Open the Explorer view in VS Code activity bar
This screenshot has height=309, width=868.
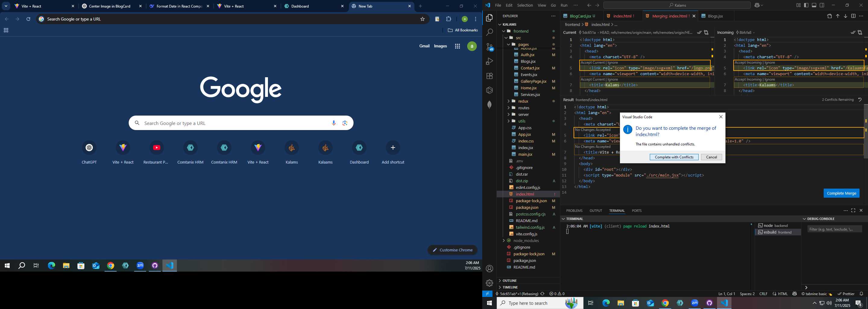[x=489, y=18]
